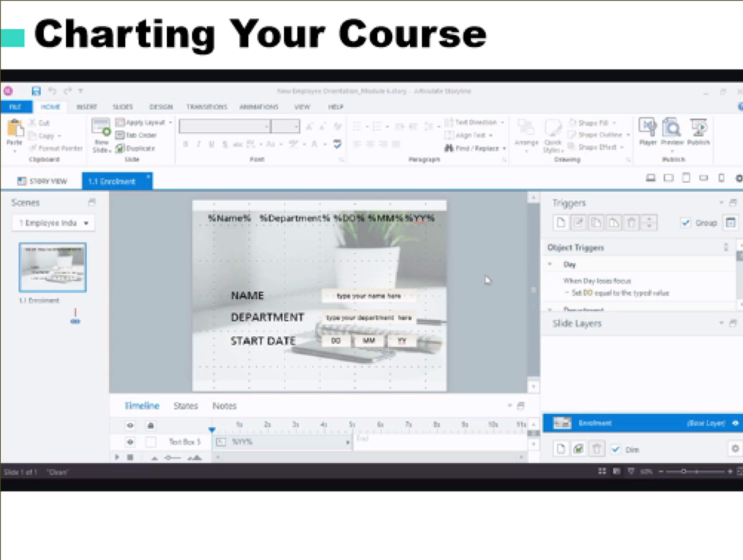Click the Format Painter button

pyautogui.click(x=56, y=148)
